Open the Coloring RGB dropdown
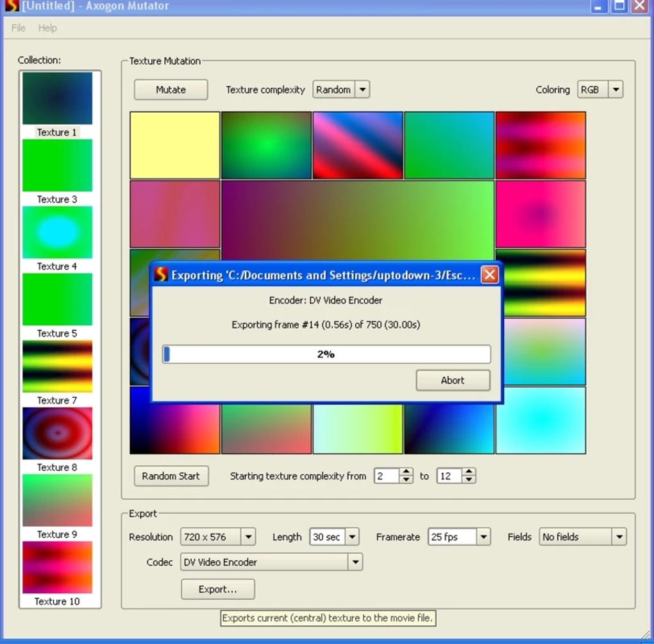The width and height of the screenshot is (654, 644). coord(616,89)
